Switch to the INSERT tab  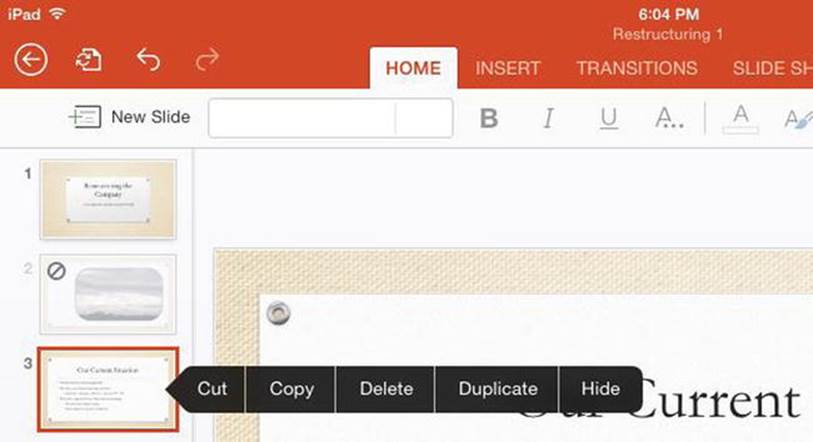pyautogui.click(x=508, y=68)
